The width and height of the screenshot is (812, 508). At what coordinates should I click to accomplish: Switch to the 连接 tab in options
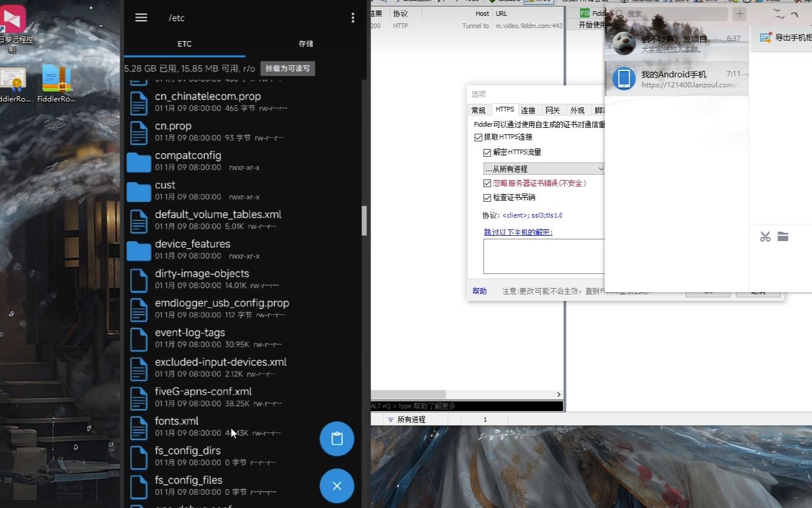[x=528, y=110]
